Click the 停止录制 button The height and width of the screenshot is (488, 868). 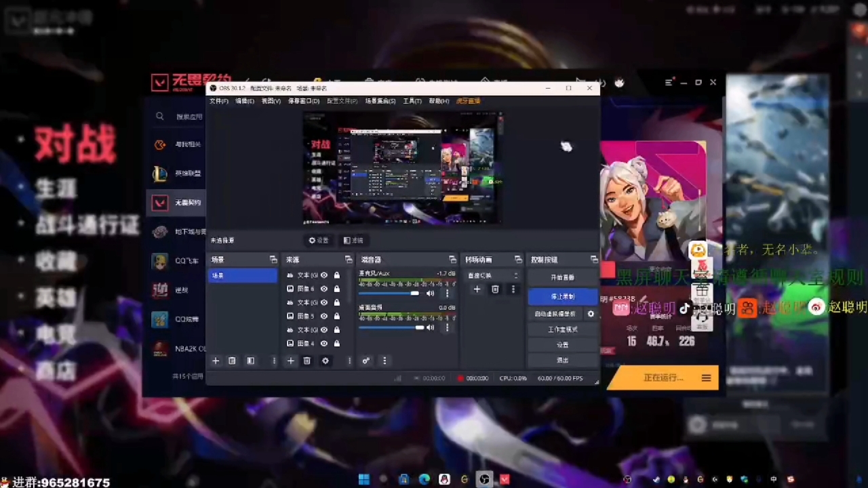562,297
